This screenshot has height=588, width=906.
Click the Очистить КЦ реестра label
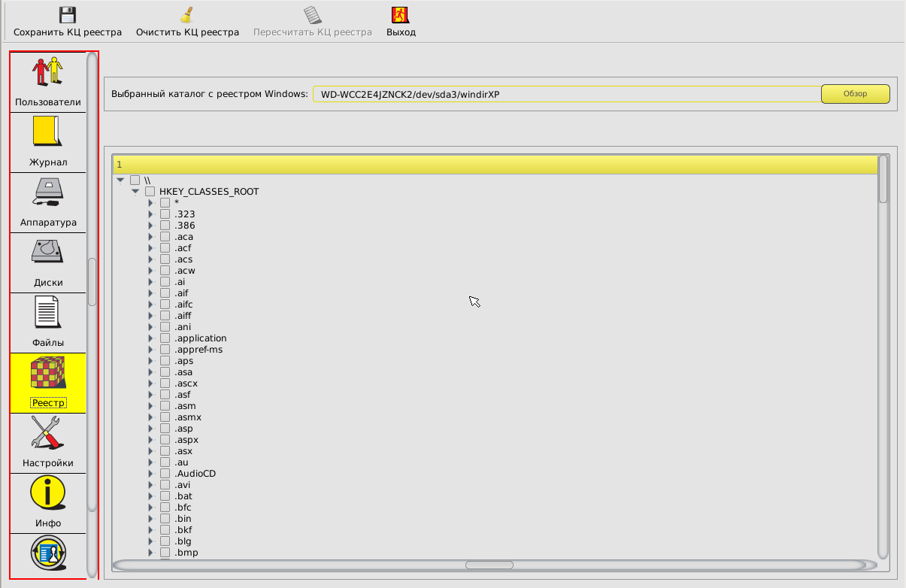[x=187, y=32]
